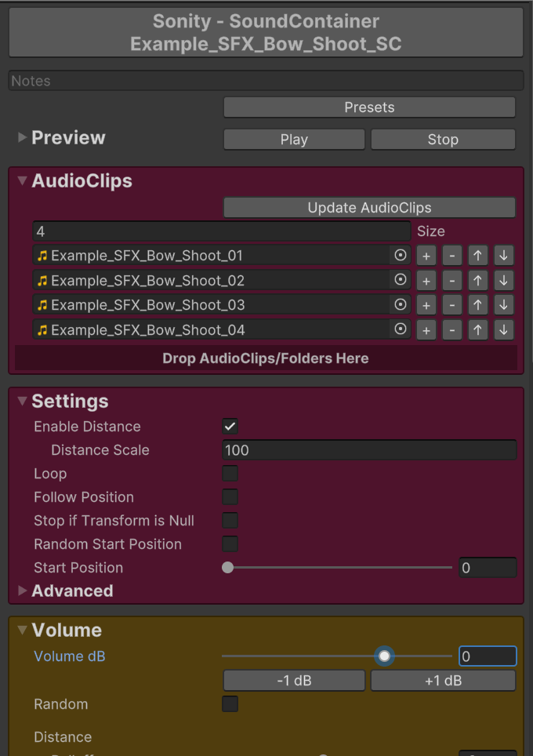
Task: Play the sound preview
Action: point(294,140)
